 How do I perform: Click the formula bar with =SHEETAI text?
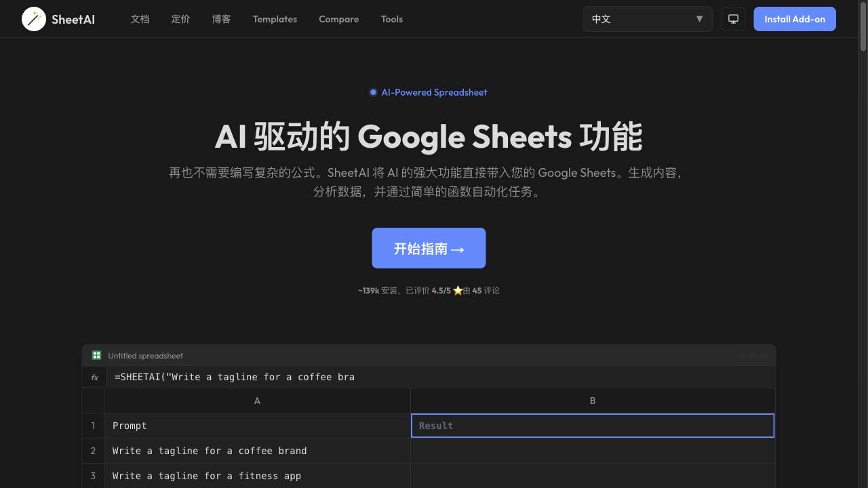point(440,377)
